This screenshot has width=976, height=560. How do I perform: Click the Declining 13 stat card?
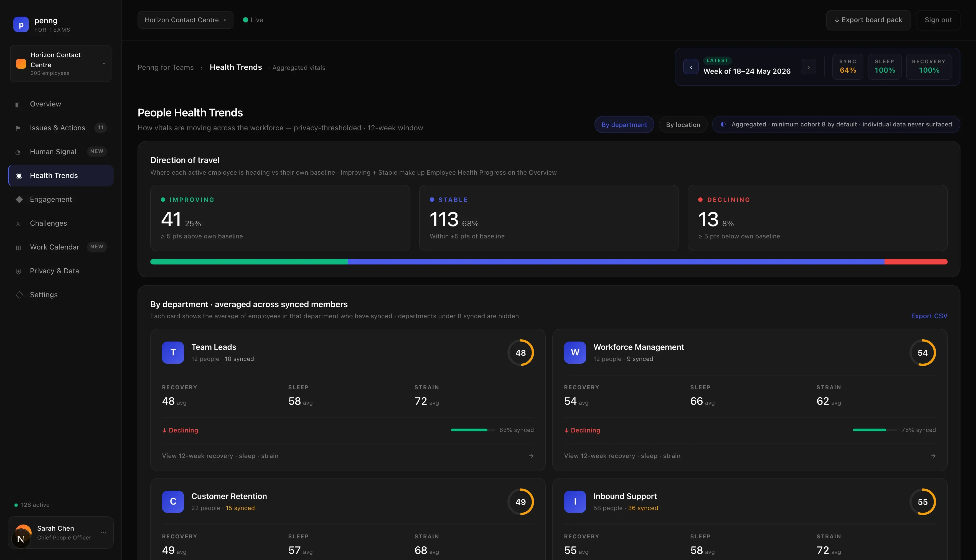818,218
